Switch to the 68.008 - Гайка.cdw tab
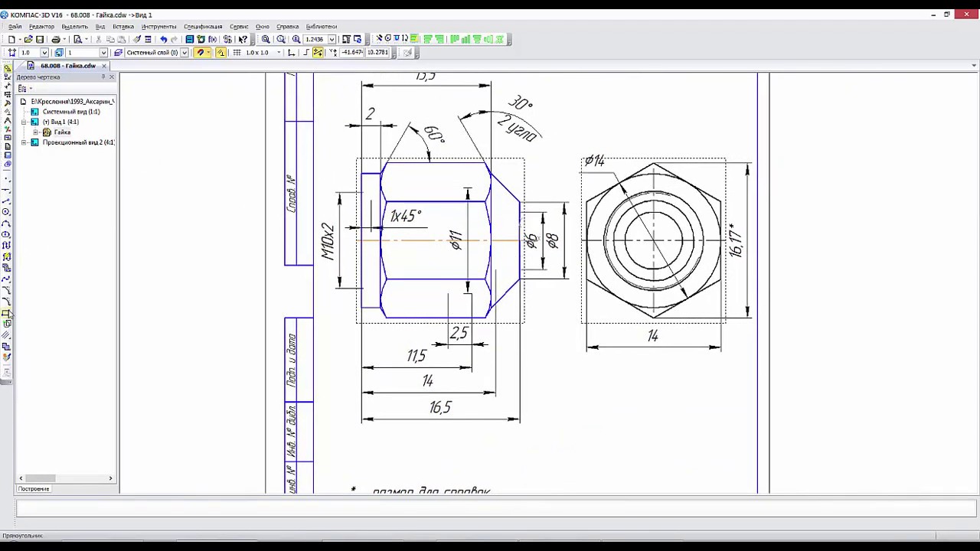This screenshot has height=551, width=980. point(67,66)
